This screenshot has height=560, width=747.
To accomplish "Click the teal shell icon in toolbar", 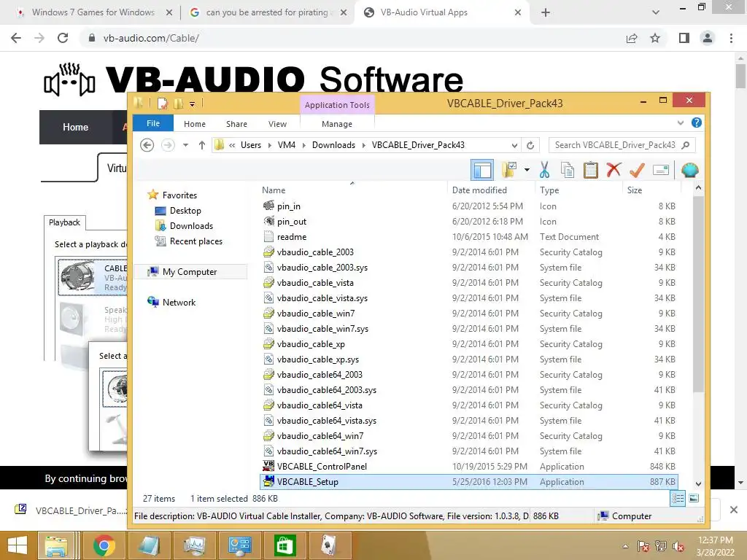I will 689,170.
